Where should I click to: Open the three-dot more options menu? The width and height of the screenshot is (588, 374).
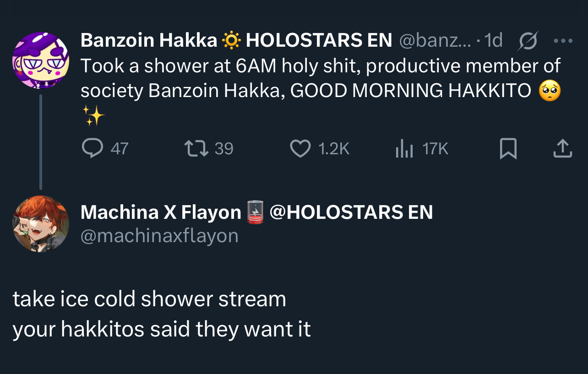[563, 41]
